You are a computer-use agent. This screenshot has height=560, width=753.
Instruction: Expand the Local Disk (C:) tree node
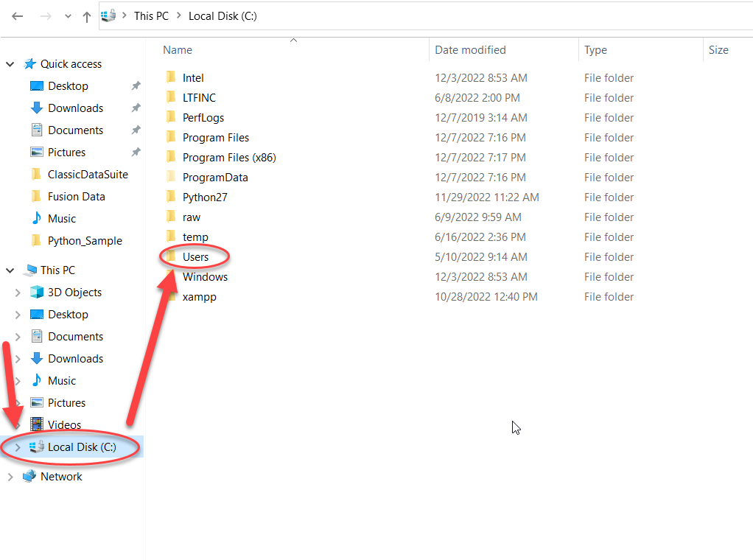pos(18,447)
